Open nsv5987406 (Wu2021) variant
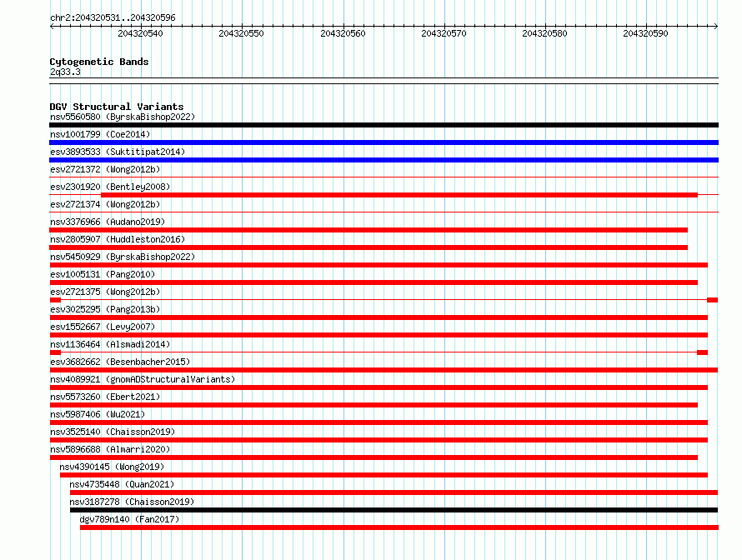The width and height of the screenshot is (742, 560). coord(98,414)
